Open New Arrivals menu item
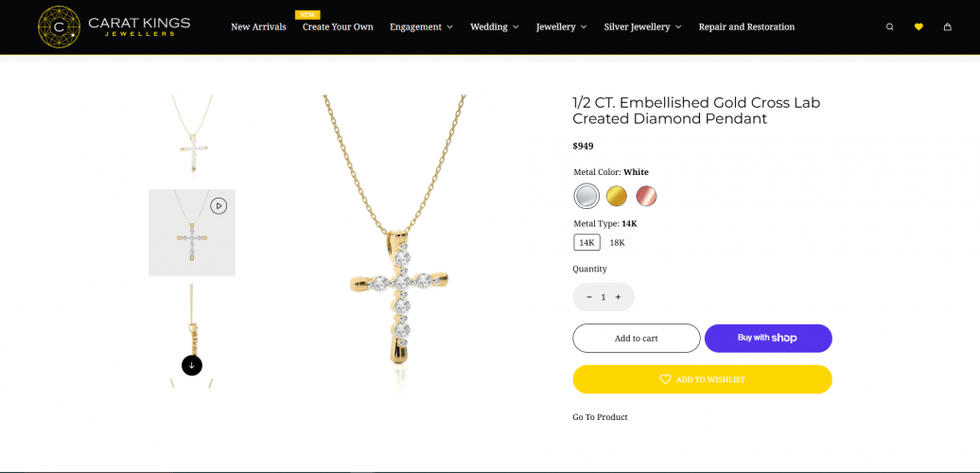The height and width of the screenshot is (473, 980). tap(258, 26)
